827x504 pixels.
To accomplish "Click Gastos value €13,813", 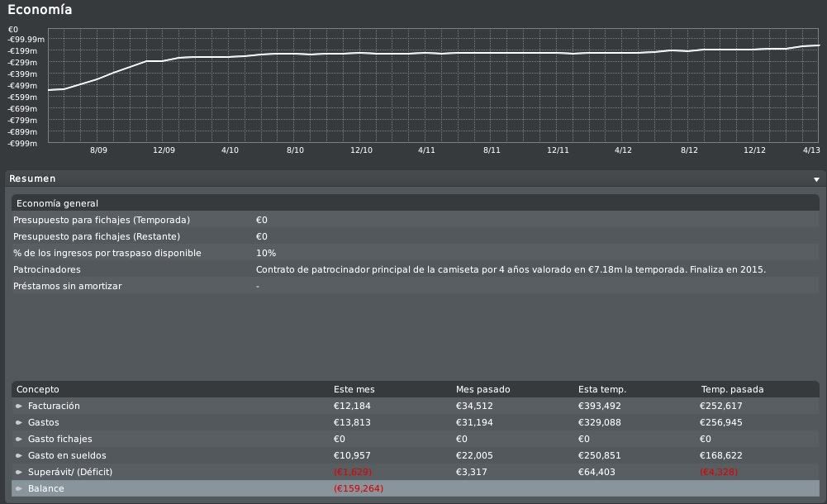I will [x=352, y=422].
